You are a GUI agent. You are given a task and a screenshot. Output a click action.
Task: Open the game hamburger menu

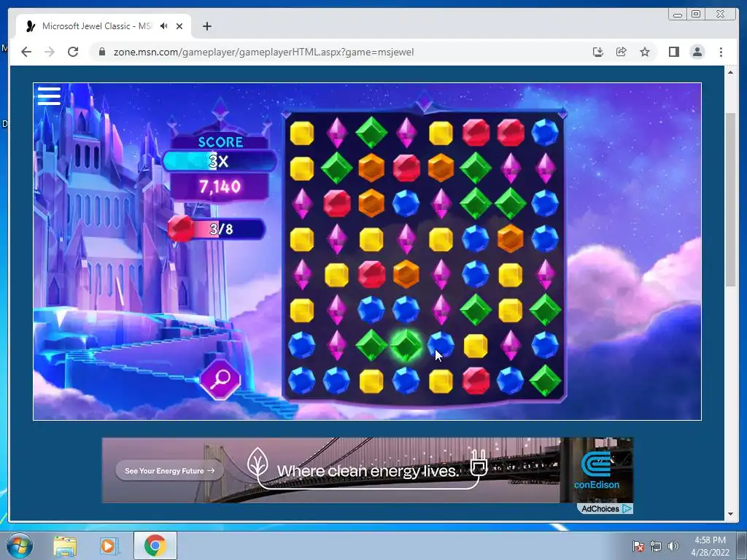[x=49, y=96]
